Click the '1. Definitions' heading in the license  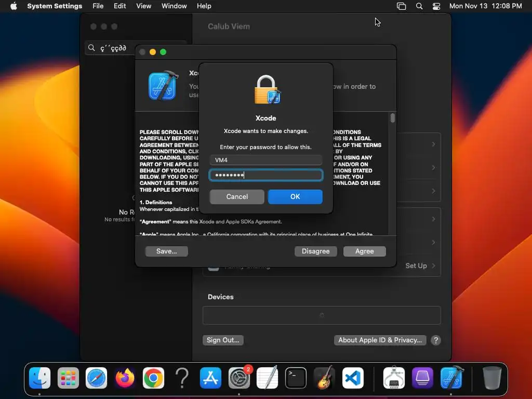click(x=156, y=202)
